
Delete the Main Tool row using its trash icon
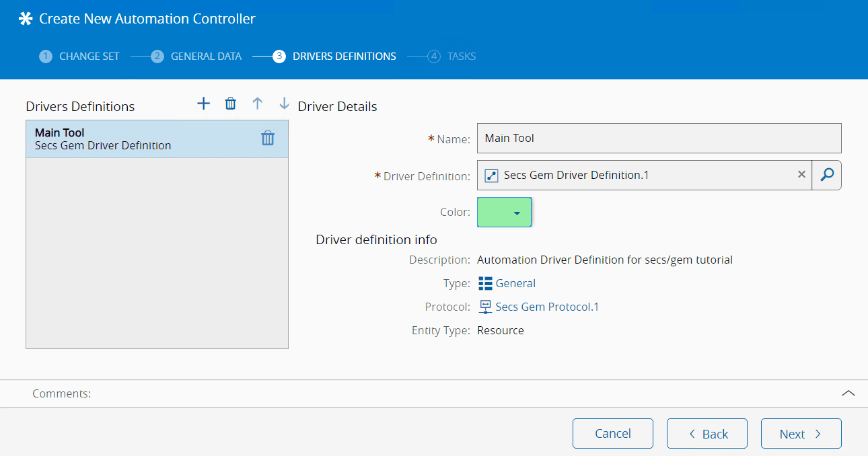click(268, 138)
